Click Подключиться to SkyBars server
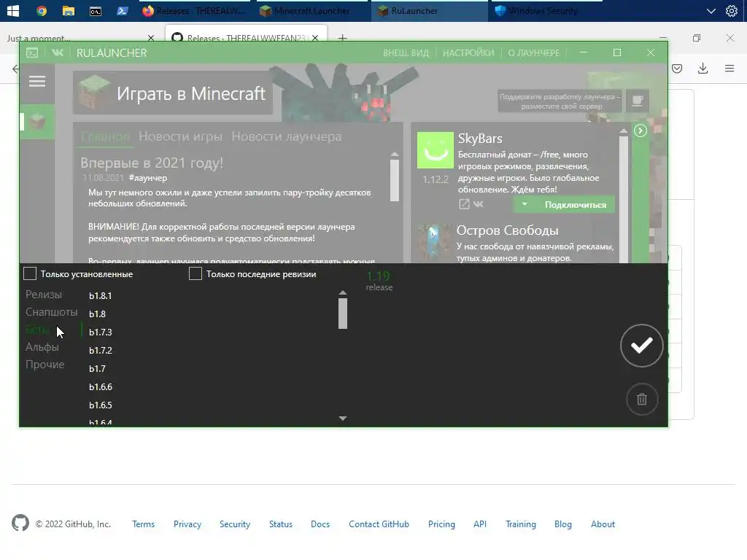The image size is (747, 560). coord(576,205)
